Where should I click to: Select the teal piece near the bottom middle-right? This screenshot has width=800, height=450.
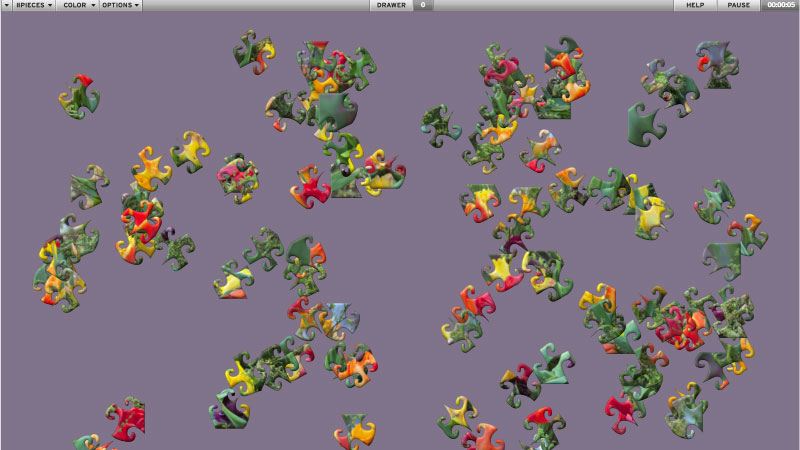[551, 363]
